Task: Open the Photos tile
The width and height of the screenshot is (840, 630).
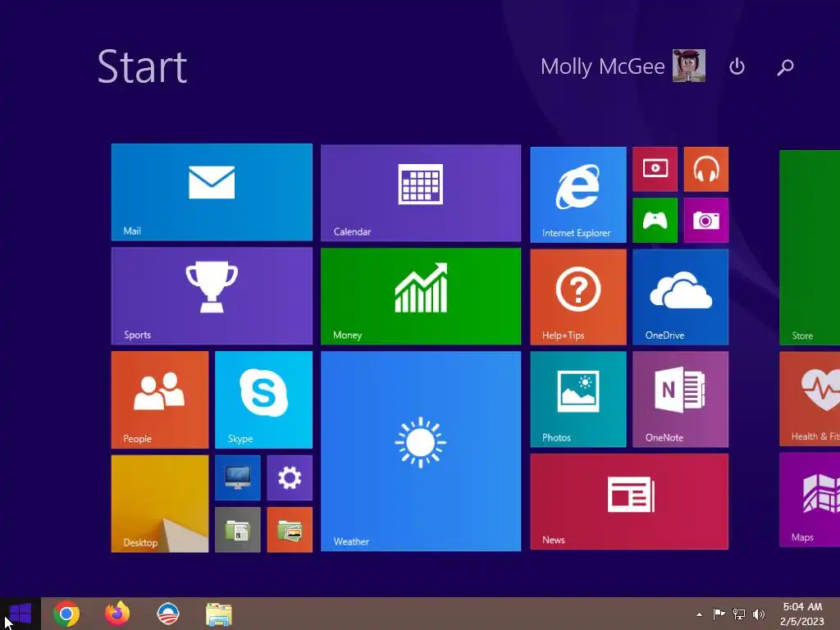Action: click(578, 399)
